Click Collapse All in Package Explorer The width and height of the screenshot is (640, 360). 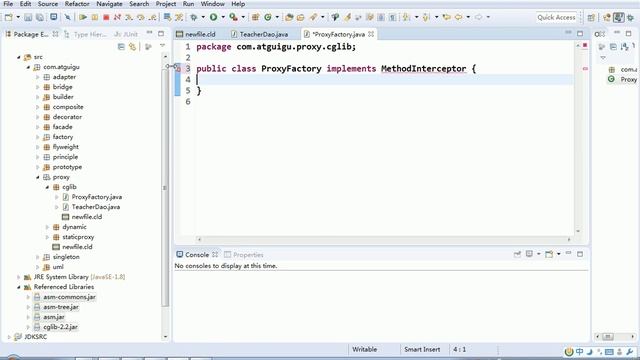(x=121, y=47)
